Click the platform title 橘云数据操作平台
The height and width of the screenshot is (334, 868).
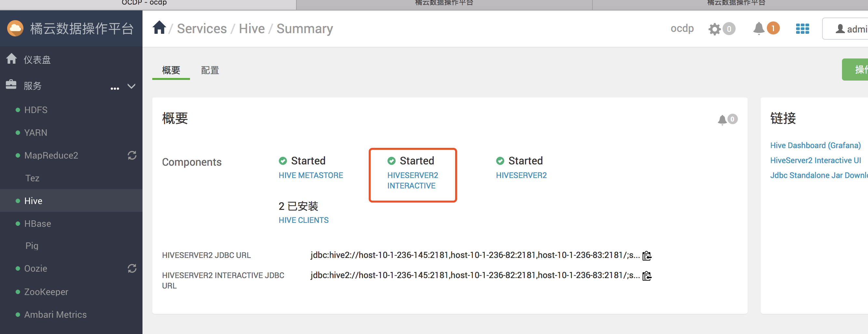click(82, 29)
